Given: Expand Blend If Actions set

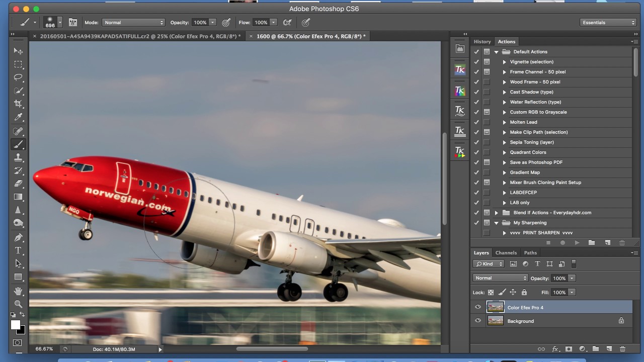Looking at the screenshot, I should [x=496, y=213].
